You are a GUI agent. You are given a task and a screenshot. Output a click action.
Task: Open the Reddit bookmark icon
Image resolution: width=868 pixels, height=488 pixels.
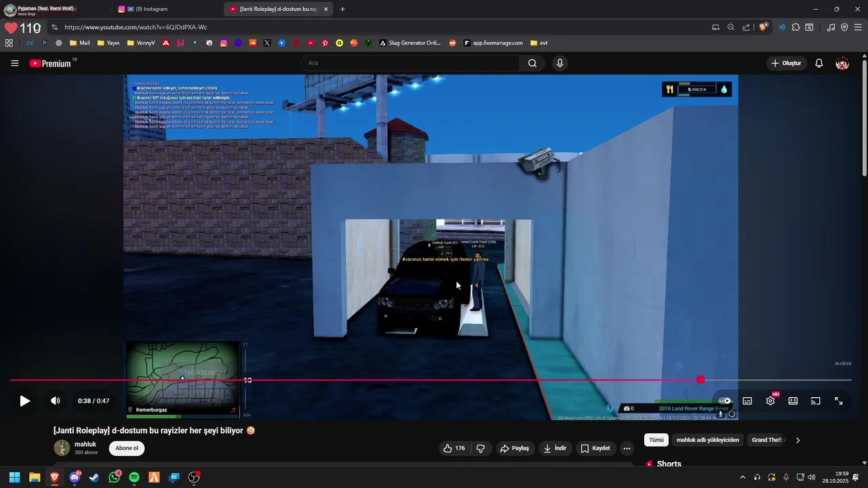pyautogui.click(x=453, y=43)
